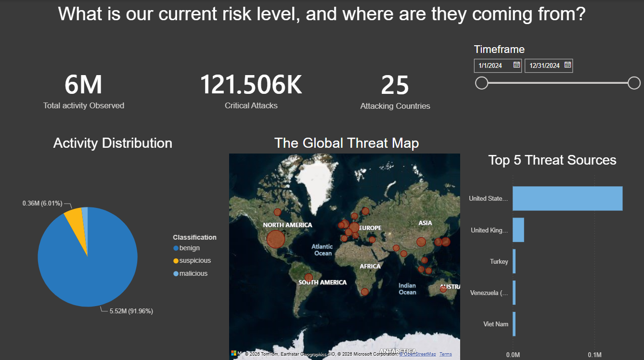Select the United States bar in chart
The height and width of the screenshot is (360, 644).
pyautogui.click(x=567, y=198)
